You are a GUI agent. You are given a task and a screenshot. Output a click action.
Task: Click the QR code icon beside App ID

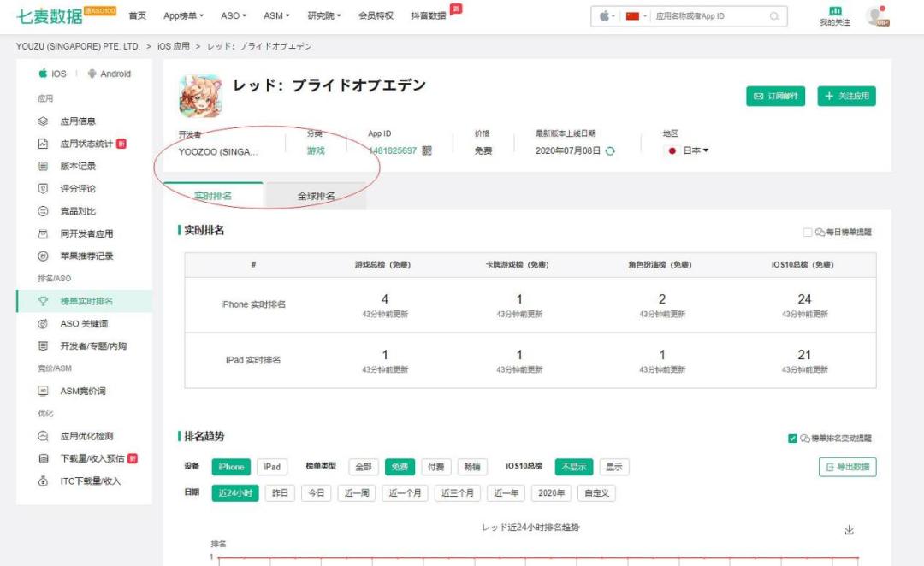pos(427,150)
